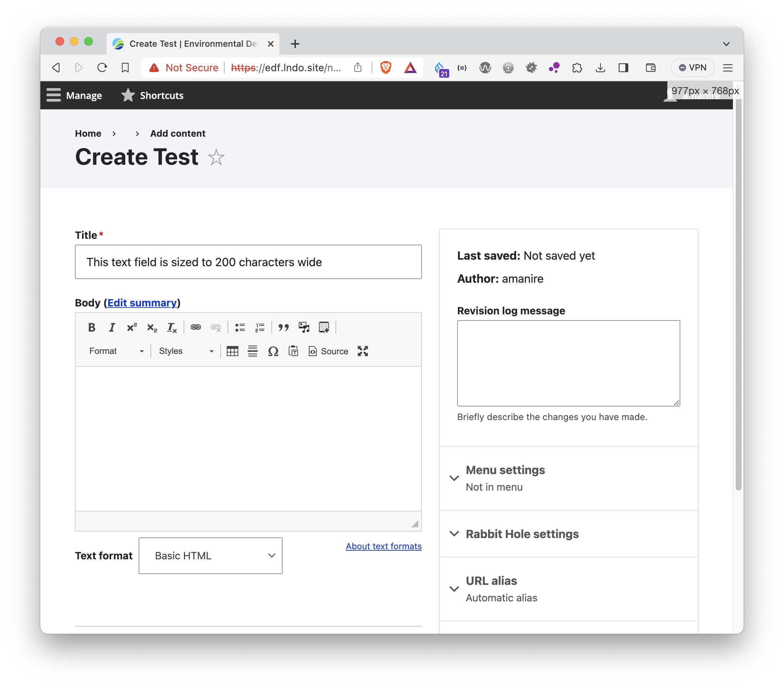784x687 pixels.
Task: Navigate to Add content breadcrumb
Action: click(177, 133)
